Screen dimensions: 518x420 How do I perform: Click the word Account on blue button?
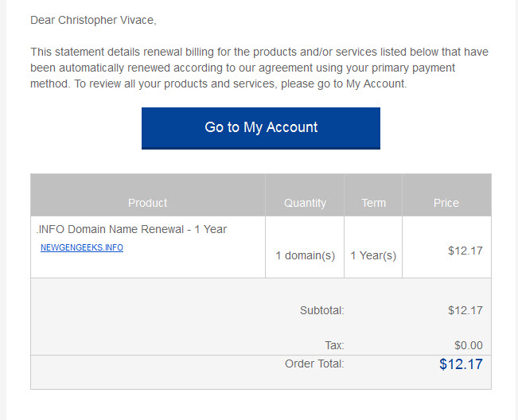(x=292, y=127)
